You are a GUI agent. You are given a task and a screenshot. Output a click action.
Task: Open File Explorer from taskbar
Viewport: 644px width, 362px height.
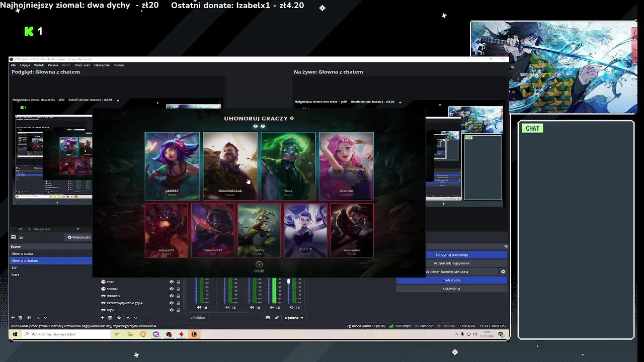(x=130, y=334)
